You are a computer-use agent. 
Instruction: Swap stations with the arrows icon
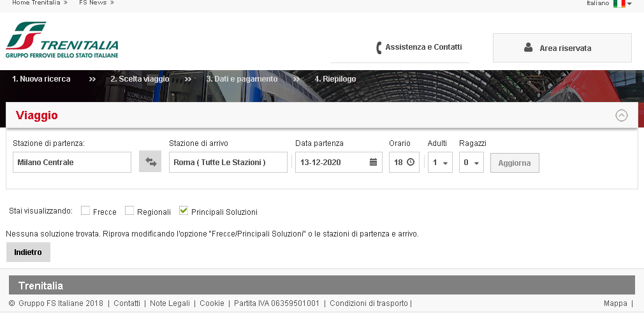[150, 161]
